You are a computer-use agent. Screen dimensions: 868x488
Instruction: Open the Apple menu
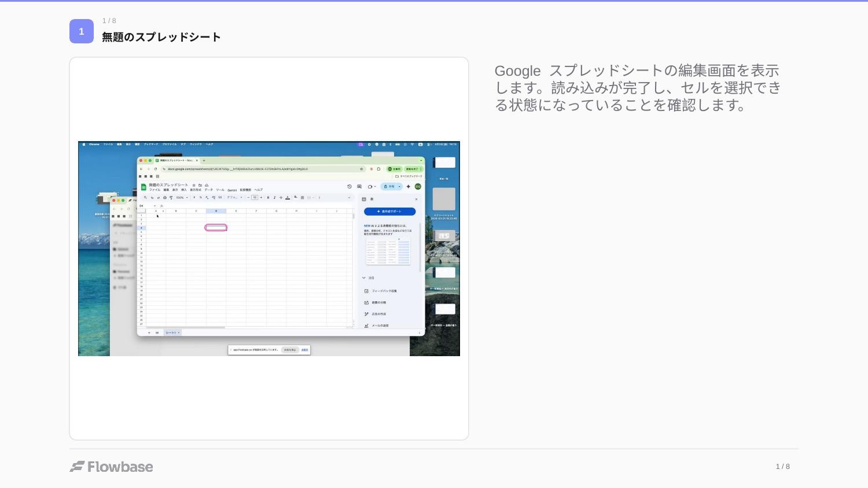83,144
